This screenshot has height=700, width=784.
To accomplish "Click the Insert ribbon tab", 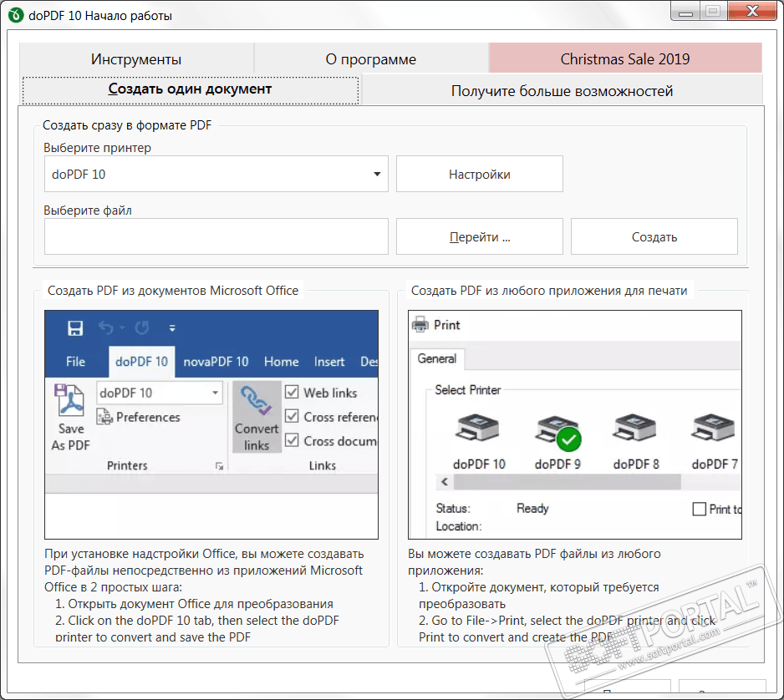I will [329, 361].
